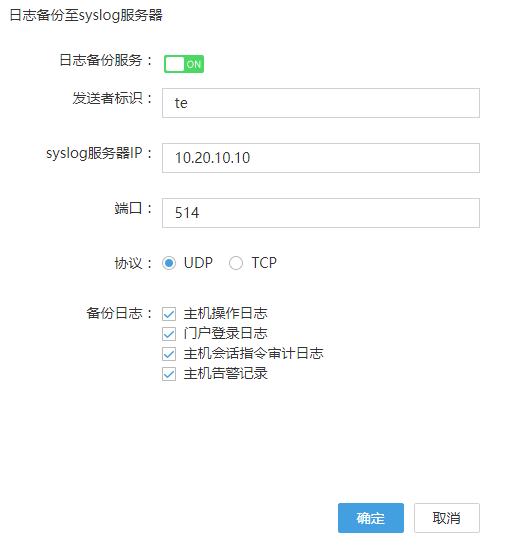Click the 发送者标识 input field
Viewport: 509px width, 547px height.
coord(321,103)
